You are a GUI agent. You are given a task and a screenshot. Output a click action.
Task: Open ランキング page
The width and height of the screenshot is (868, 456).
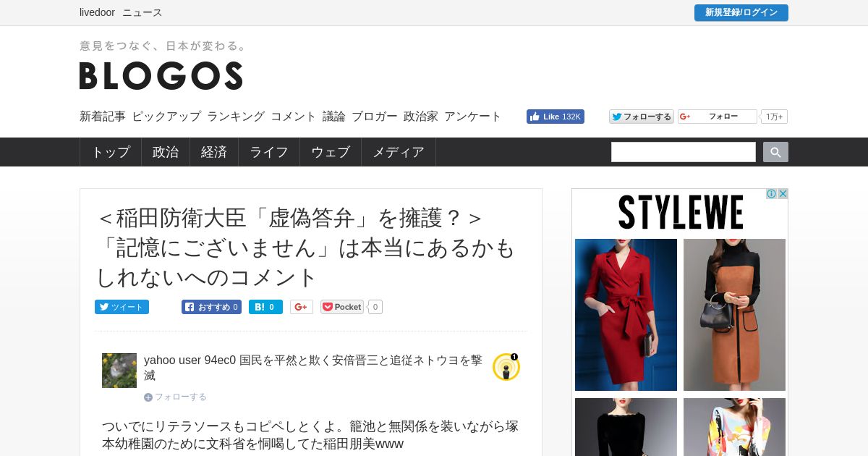236,117
